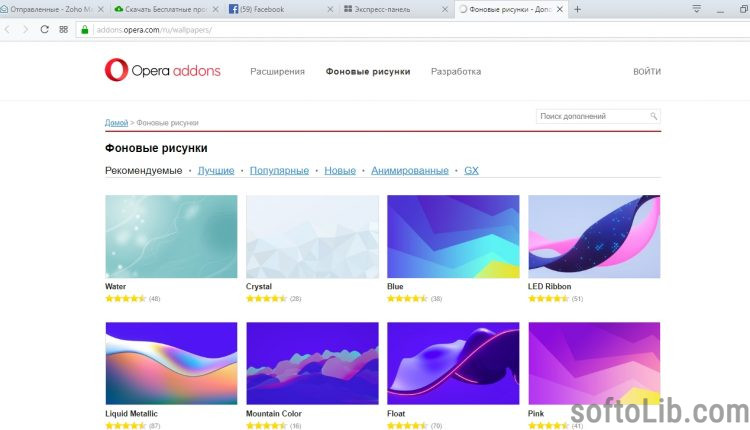Screen dimensions: 750x430
Task: Open the Speed Dial grid icon
Action: [64, 29]
